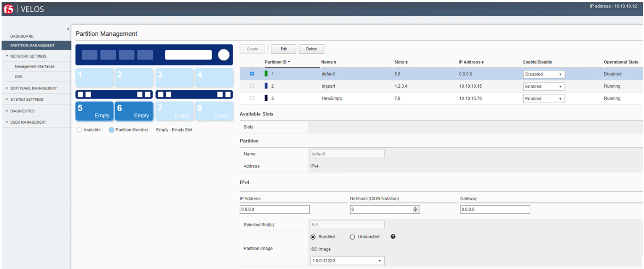Select chassis slot 3 tile
The image size is (644, 269).
[x=174, y=78]
